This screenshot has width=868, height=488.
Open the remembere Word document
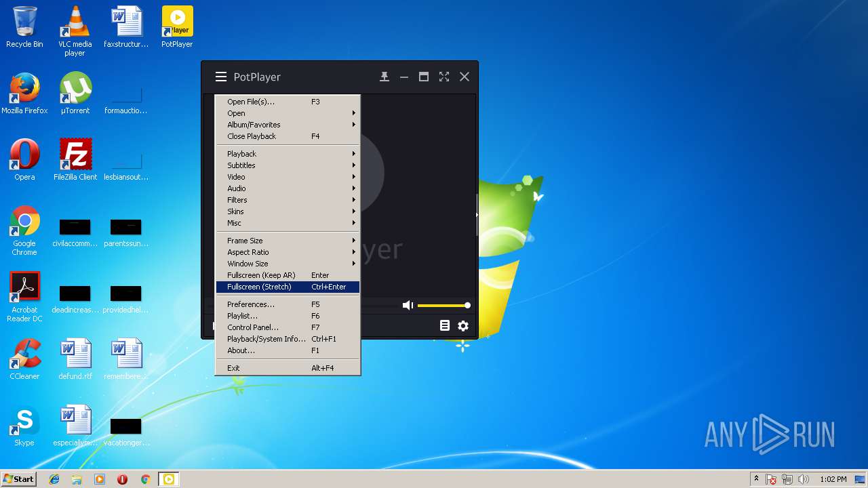[x=126, y=359]
